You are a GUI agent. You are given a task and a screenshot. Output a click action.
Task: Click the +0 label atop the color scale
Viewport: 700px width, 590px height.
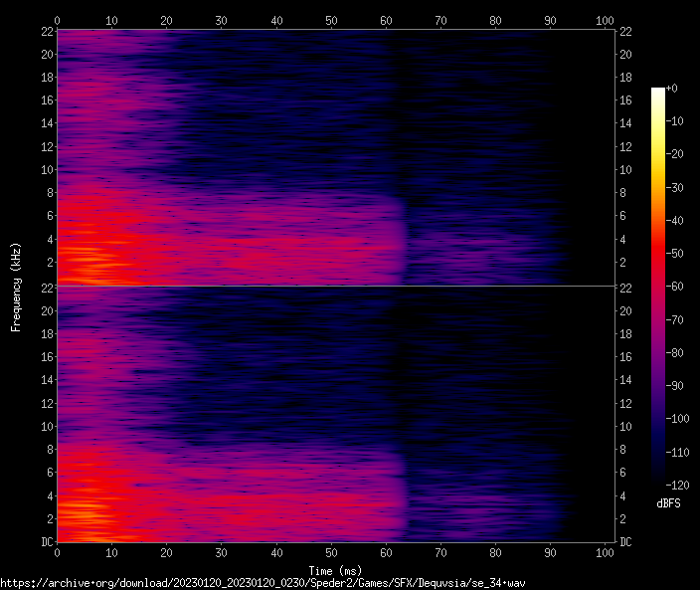click(673, 89)
